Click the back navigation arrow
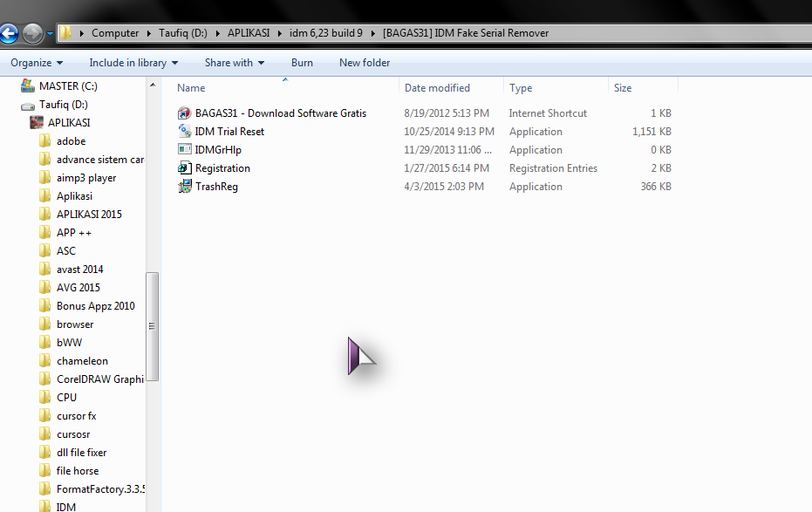Viewport: 812px width, 512px height. pyautogui.click(x=10, y=32)
